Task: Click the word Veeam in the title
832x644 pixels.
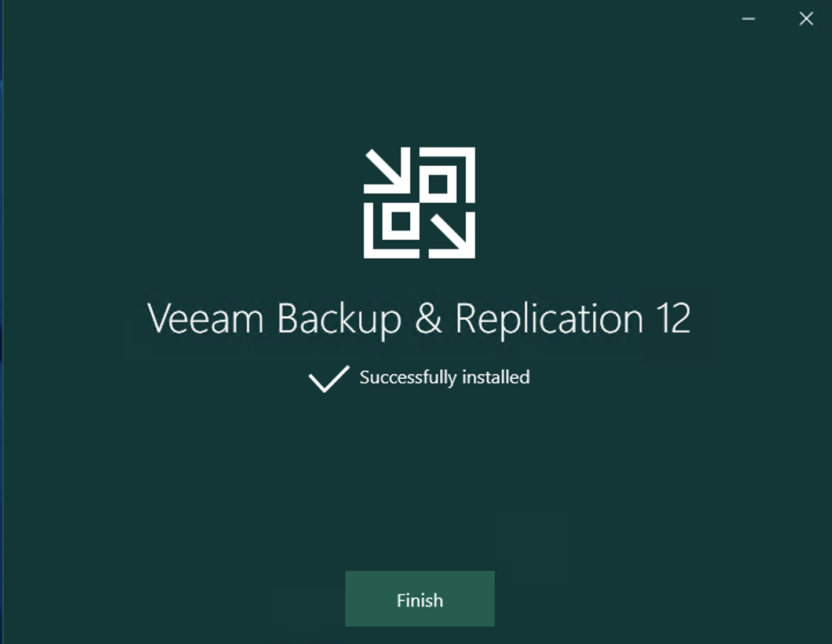Action: click(x=206, y=319)
